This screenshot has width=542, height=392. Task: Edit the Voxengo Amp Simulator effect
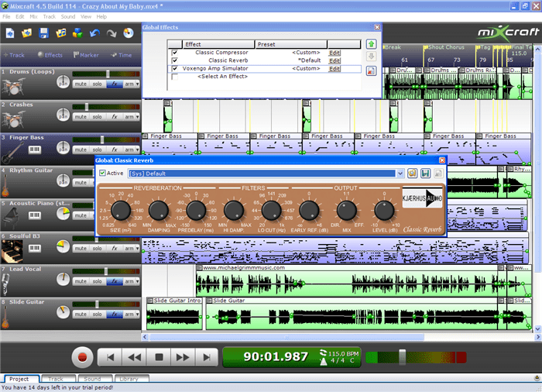coord(334,69)
